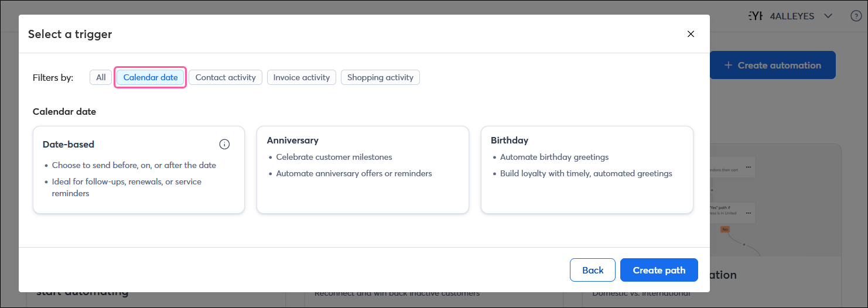Filter by Contact activity

point(225,77)
